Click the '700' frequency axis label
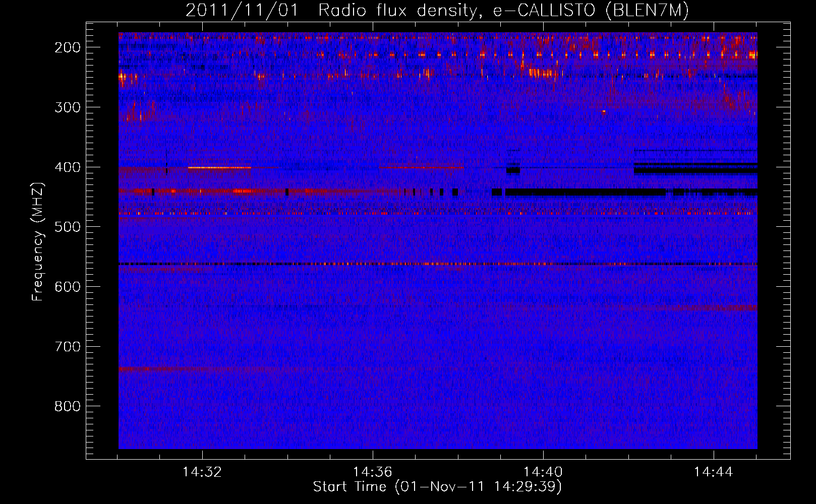The height and width of the screenshot is (504, 816). pos(67,347)
